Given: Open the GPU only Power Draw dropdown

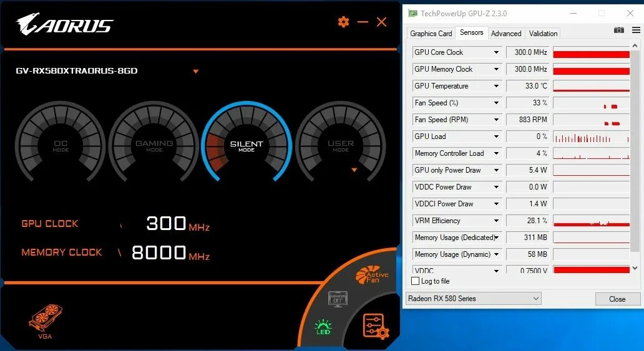Looking at the screenshot, I should click(496, 170).
